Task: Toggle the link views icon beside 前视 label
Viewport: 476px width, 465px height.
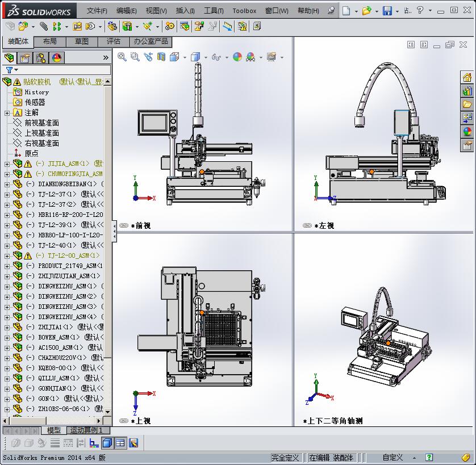Action: (124, 225)
